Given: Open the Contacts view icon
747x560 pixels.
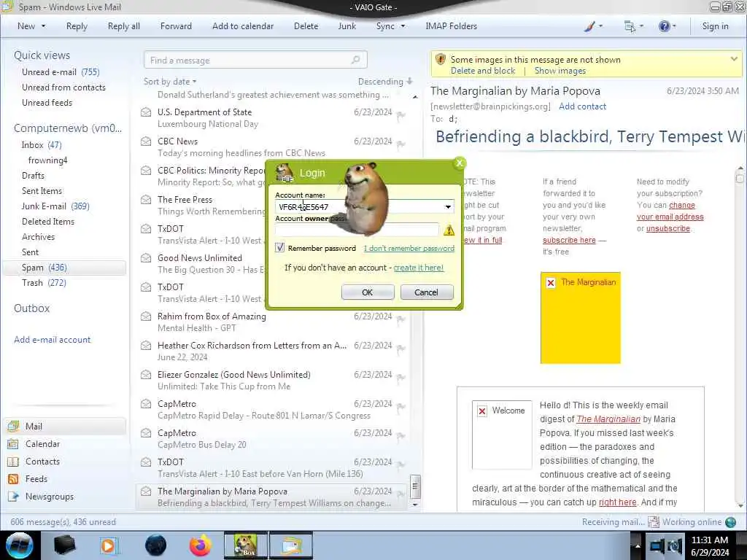Looking at the screenshot, I should click(14, 462).
